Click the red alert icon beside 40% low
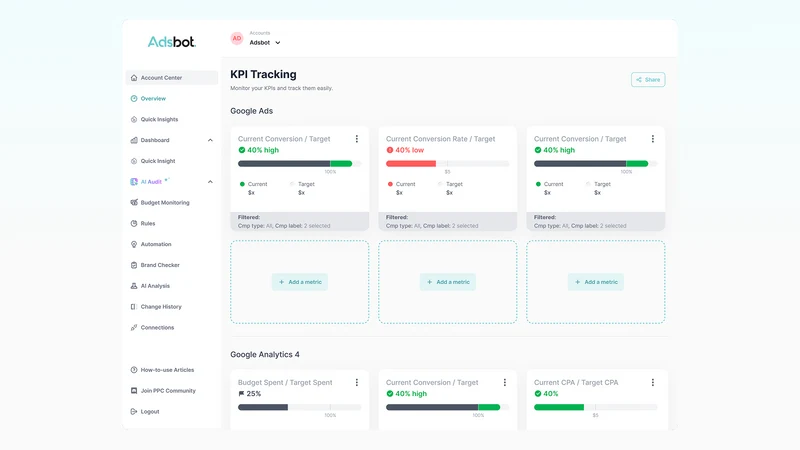Screen dimensions: 800x450 [390, 150]
